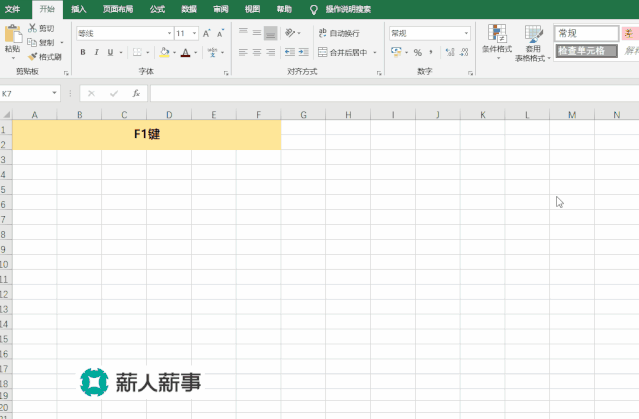Align text right
The width and height of the screenshot is (639, 419).
coord(271,52)
